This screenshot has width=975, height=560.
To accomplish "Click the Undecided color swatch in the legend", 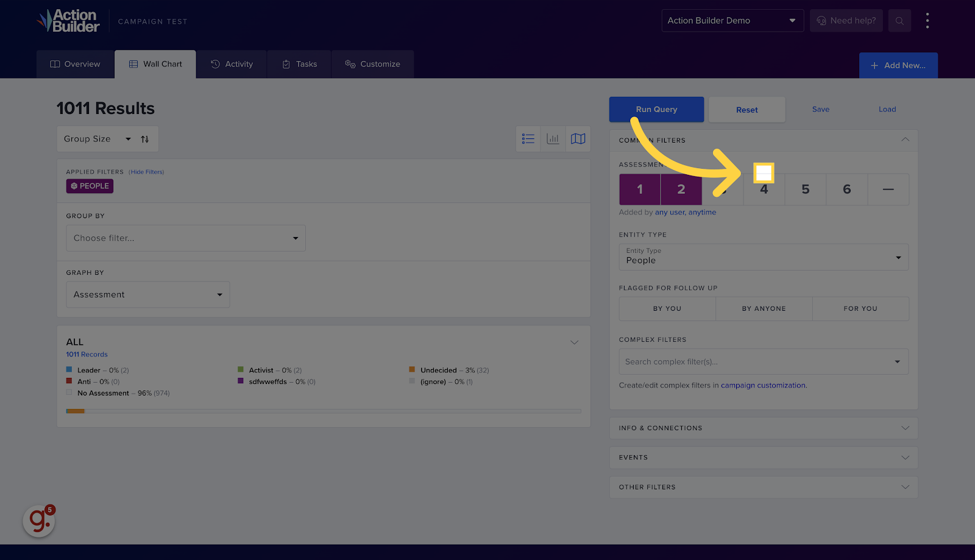I will pos(413,370).
